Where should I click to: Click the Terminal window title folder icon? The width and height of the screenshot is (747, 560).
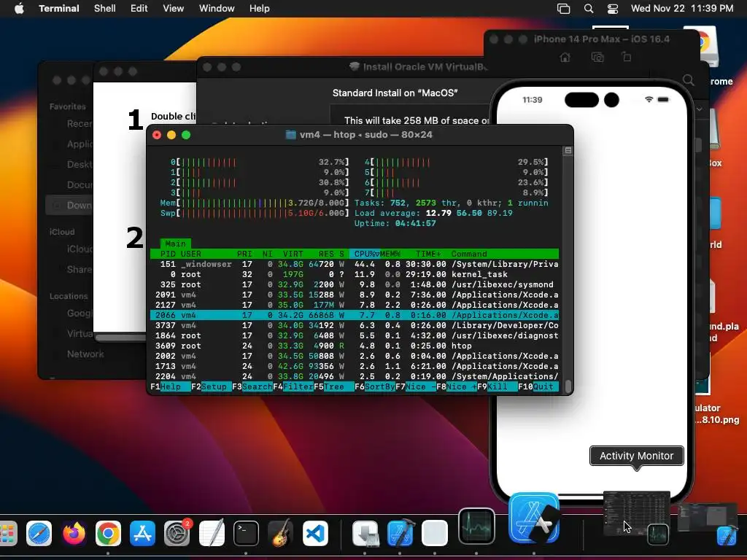tap(290, 135)
